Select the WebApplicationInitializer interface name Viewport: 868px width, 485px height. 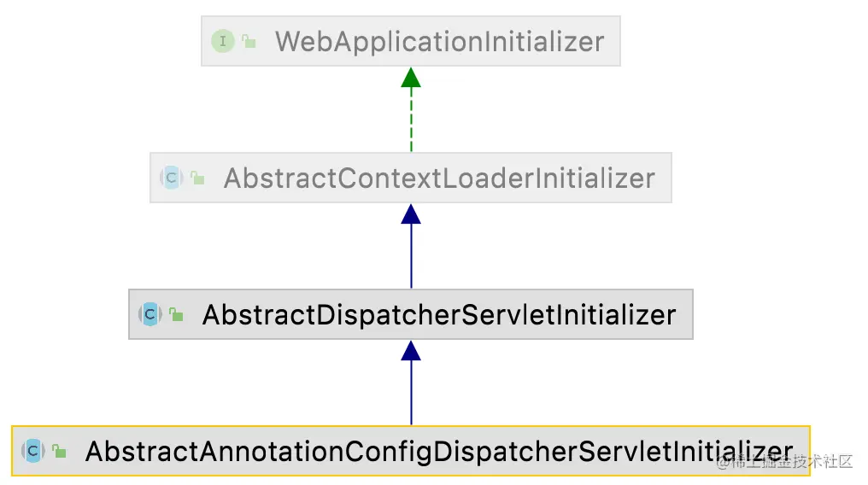click(439, 42)
